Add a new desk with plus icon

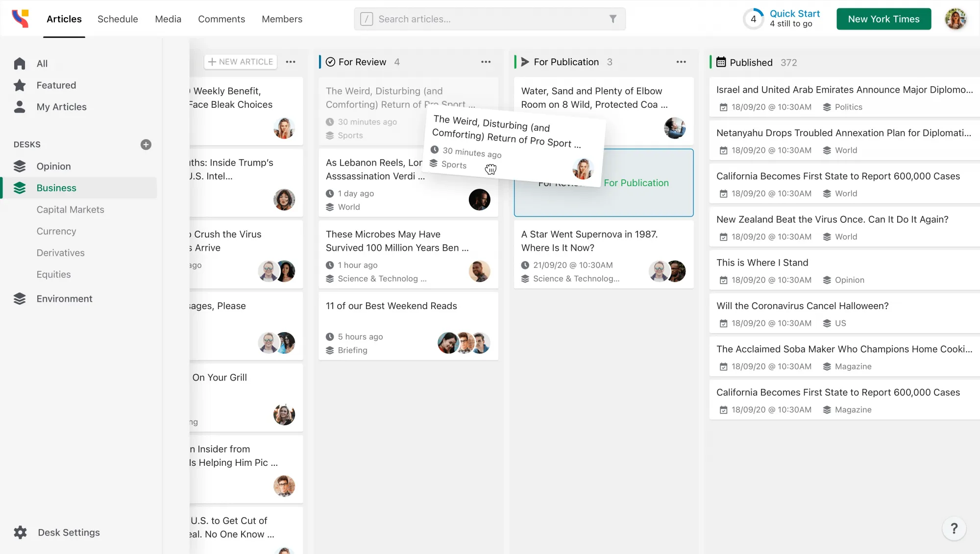coord(146,145)
